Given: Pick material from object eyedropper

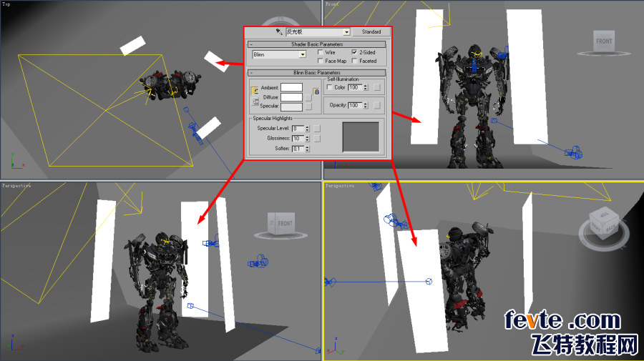Looking at the screenshot, I should click(279, 31).
